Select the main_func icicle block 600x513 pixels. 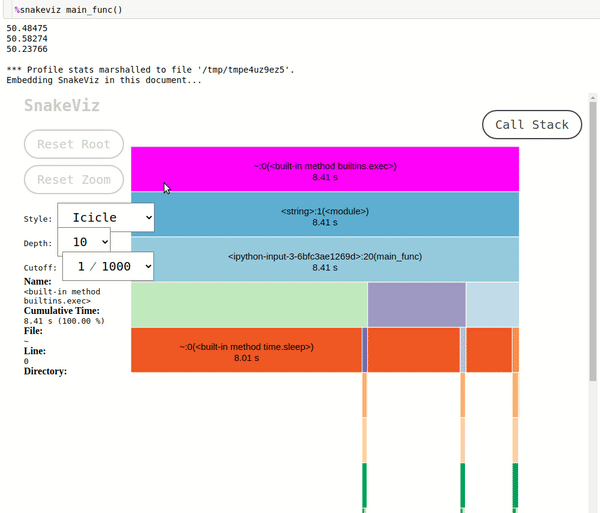pyautogui.click(x=325, y=260)
